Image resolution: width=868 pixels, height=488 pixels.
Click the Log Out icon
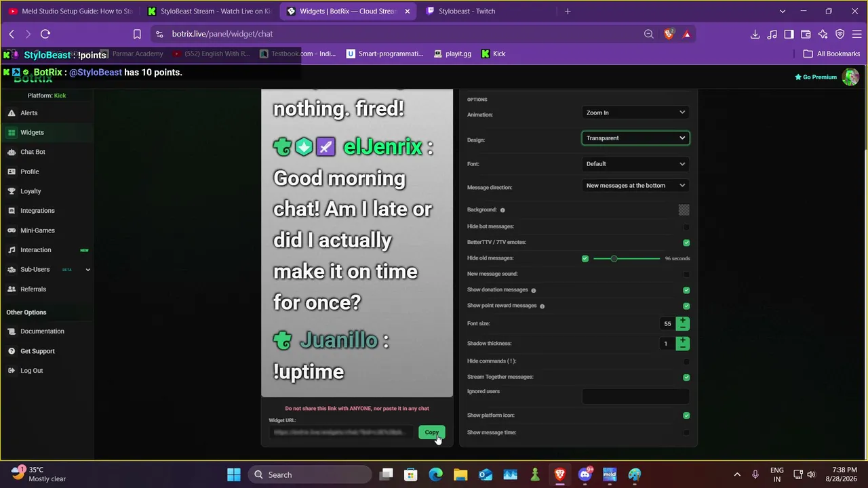pos(12,371)
